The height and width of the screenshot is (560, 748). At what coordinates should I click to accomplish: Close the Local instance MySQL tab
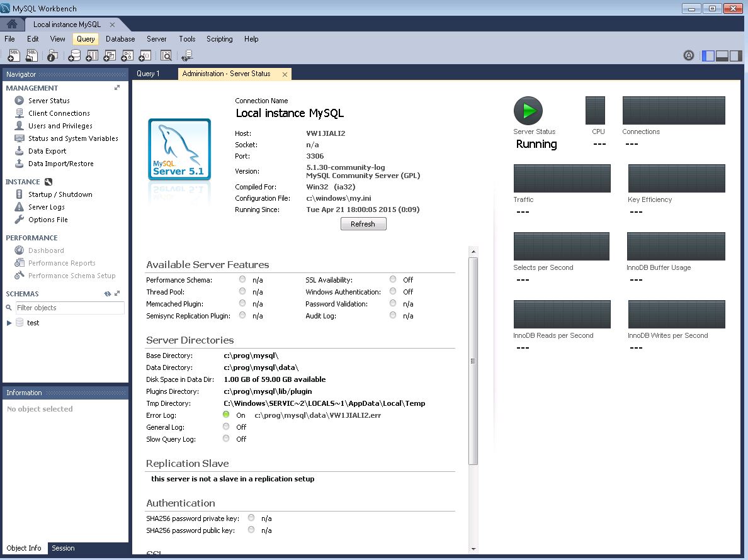[x=112, y=25]
